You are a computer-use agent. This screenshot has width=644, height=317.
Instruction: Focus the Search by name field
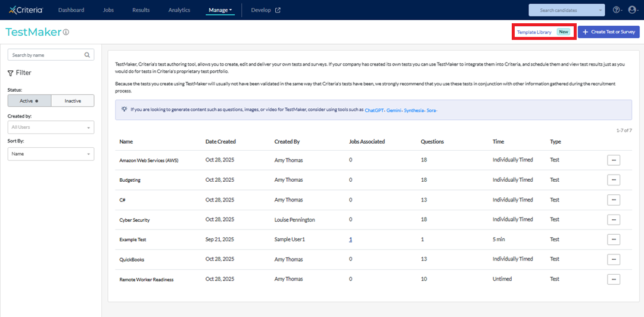(46, 55)
